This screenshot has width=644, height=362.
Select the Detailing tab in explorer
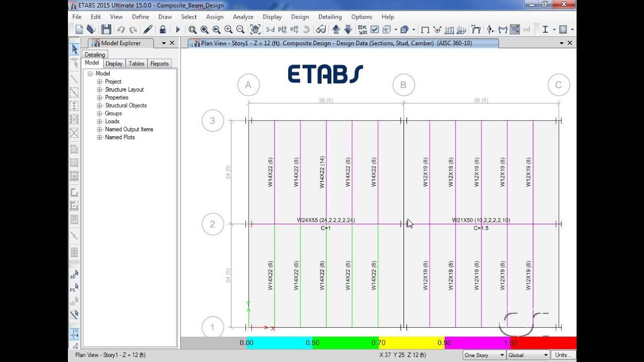[x=95, y=55]
